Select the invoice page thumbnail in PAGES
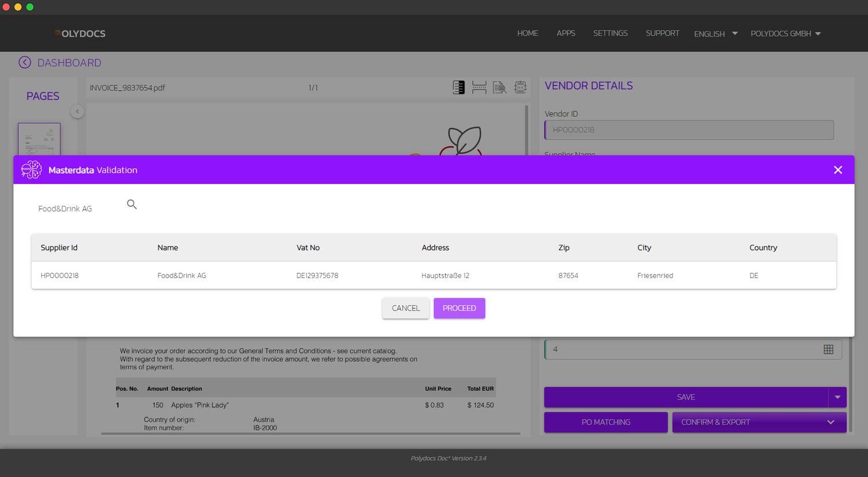 pos(39,139)
